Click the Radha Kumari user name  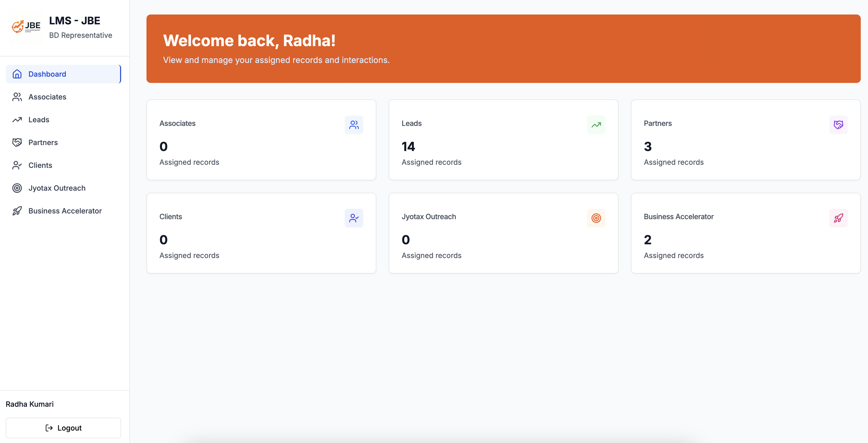pyautogui.click(x=30, y=404)
